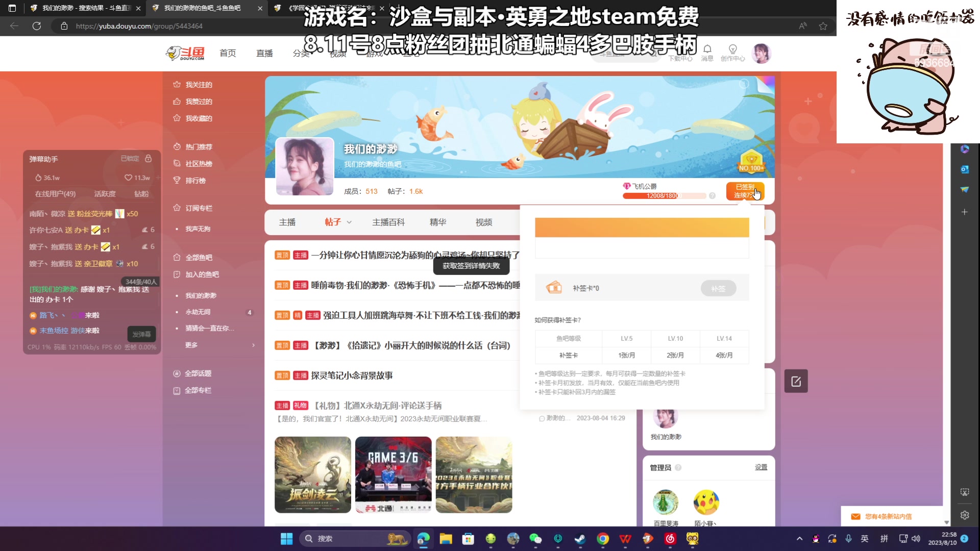Open Microsoft Store from taskbar
The width and height of the screenshot is (980, 551).
coord(468,539)
